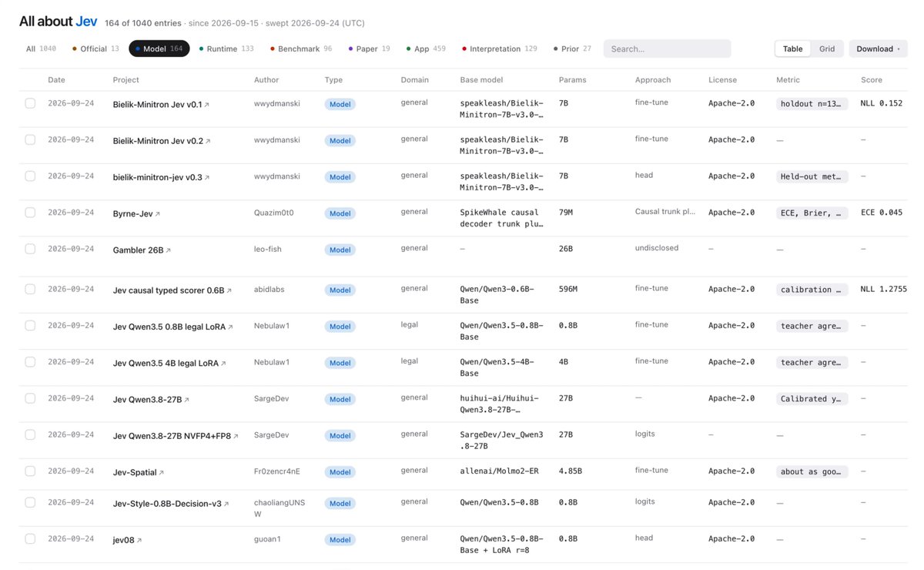Image resolution: width=924 pixels, height=570 pixels.
Task: Filter by Paper category
Action: 369,49
